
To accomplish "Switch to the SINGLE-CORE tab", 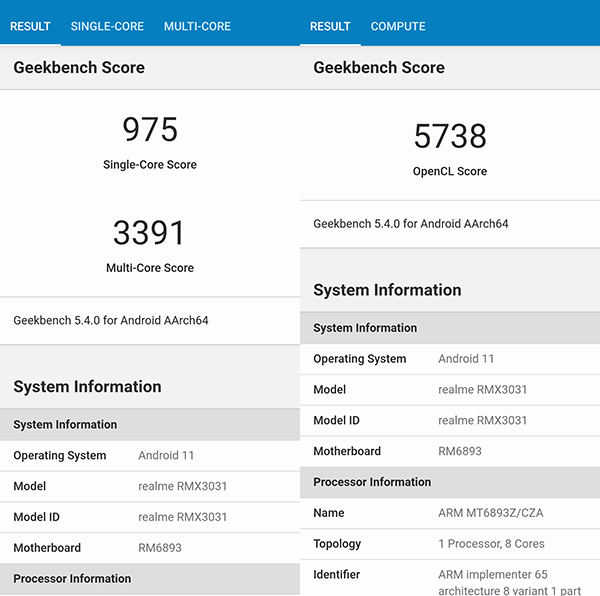I will click(x=107, y=26).
